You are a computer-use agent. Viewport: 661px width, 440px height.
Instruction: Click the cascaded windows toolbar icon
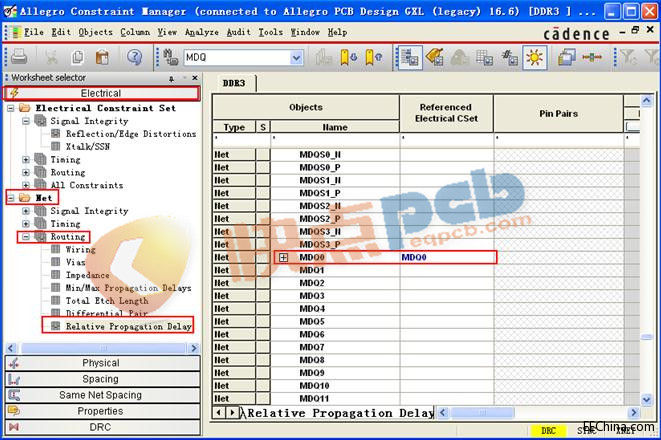(x=567, y=57)
